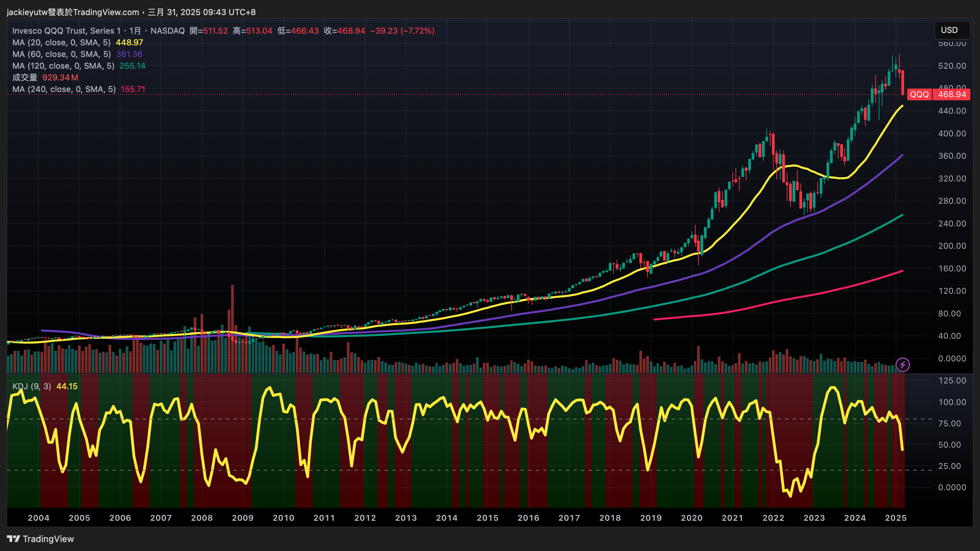Click the 成交量 volume legend

[x=25, y=78]
